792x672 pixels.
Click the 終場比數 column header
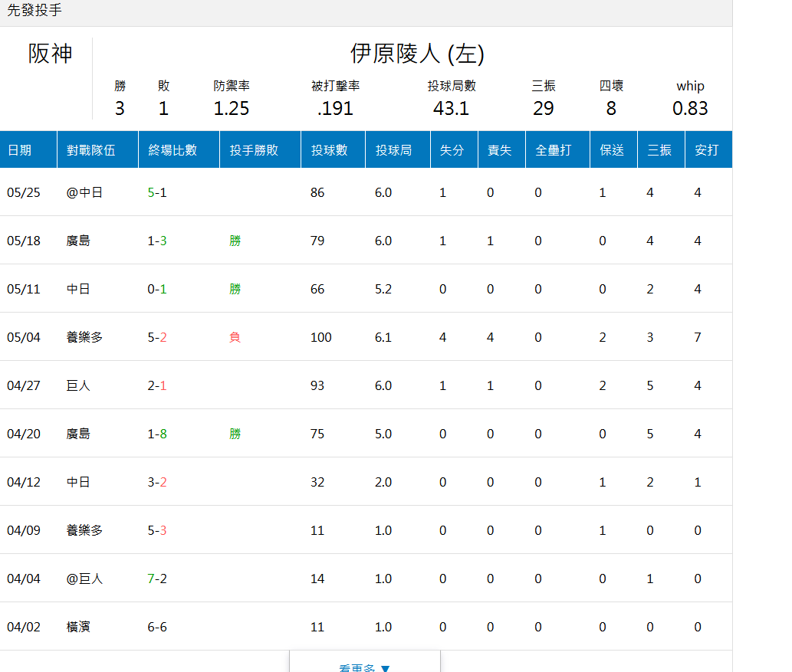(179, 150)
